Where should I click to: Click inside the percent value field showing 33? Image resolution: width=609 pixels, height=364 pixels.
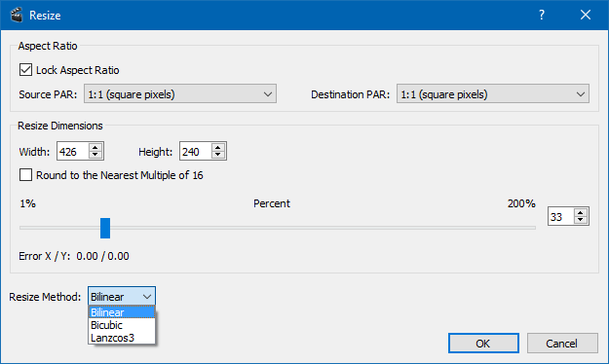pos(561,216)
